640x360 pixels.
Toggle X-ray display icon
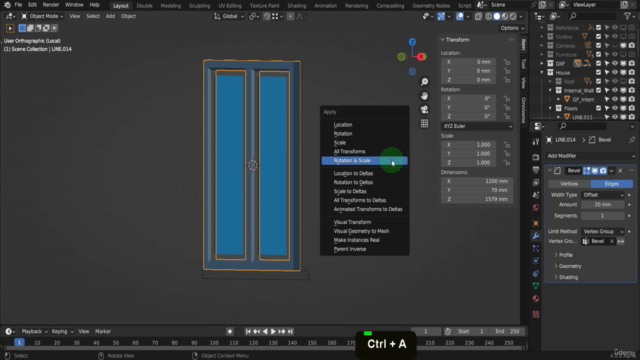click(478, 16)
